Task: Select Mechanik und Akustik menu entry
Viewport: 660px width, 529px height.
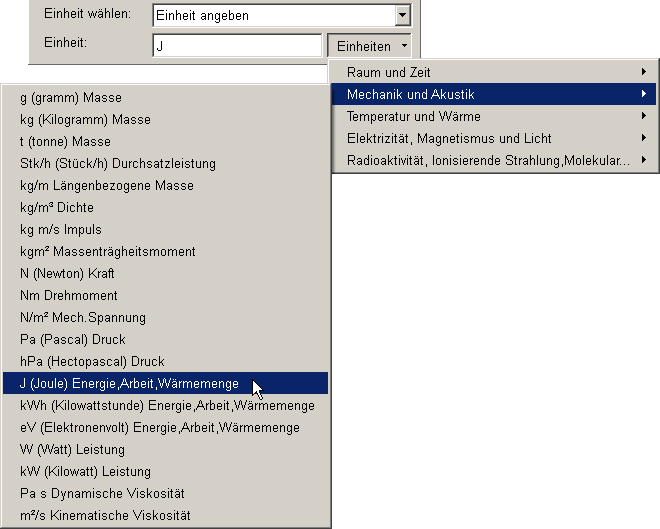Action: click(x=494, y=94)
